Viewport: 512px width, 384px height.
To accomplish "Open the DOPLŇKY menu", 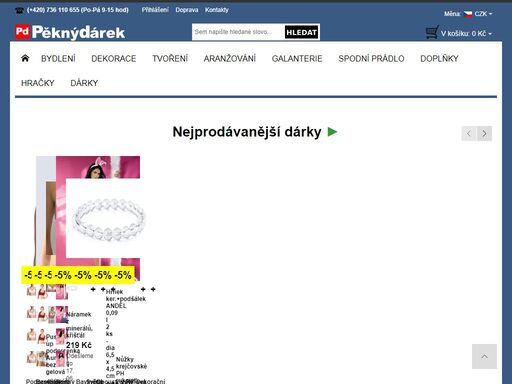I will click(x=439, y=59).
